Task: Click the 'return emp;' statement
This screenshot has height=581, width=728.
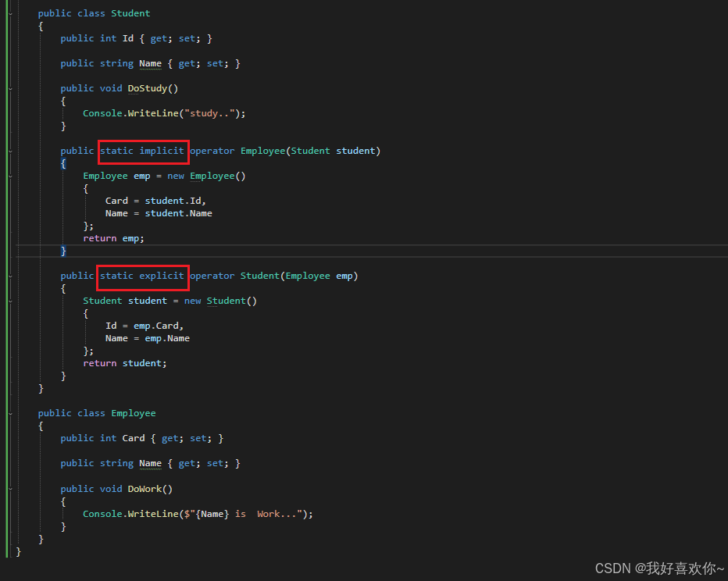Action: 114,238
